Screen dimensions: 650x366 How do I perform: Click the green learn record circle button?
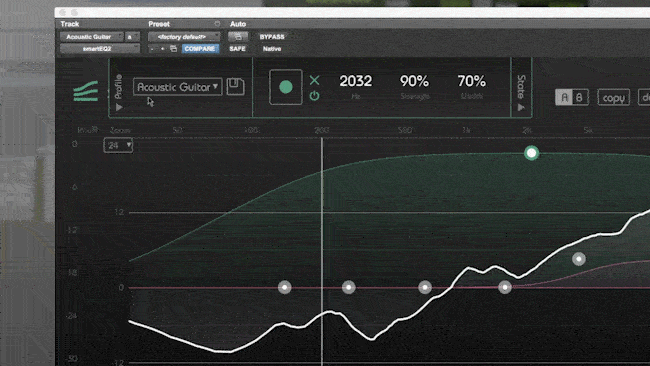click(x=286, y=87)
